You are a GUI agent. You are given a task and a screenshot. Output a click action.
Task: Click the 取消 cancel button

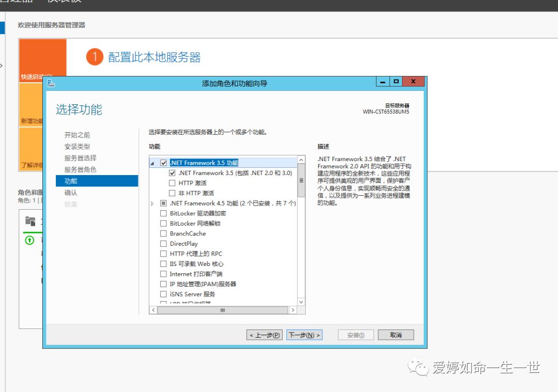click(x=396, y=335)
